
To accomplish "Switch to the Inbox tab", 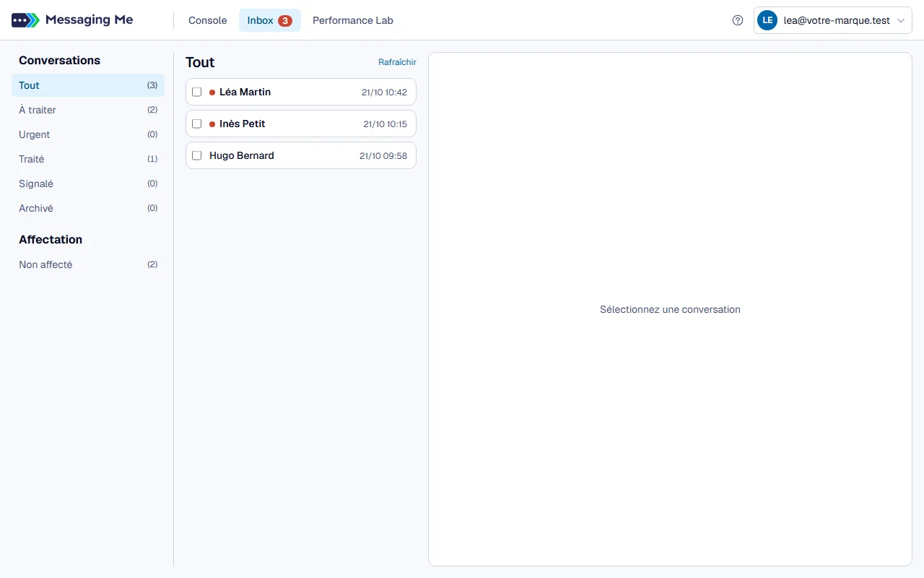I will click(x=270, y=20).
